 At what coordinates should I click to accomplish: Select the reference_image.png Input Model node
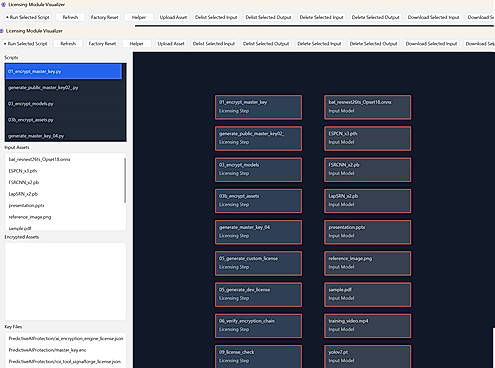point(367,263)
